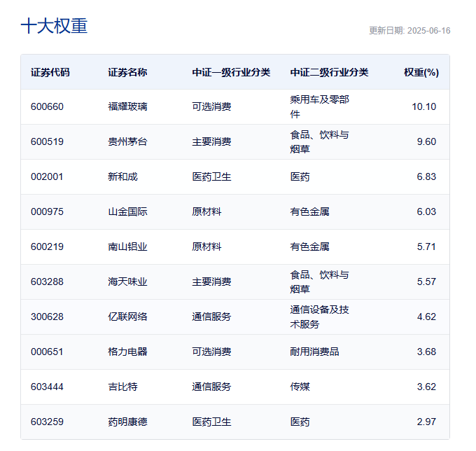Image resolution: width=476 pixels, height=451 pixels.
Task: Click the 十大权重 heading
Action: click(x=54, y=26)
